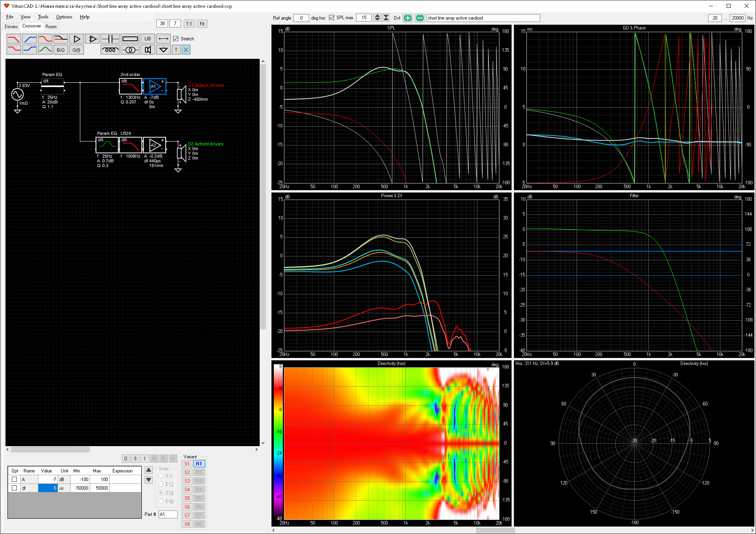Image resolution: width=756 pixels, height=534 pixels.
Task: Add a resistor component
Action: pyautogui.click(x=130, y=39)
